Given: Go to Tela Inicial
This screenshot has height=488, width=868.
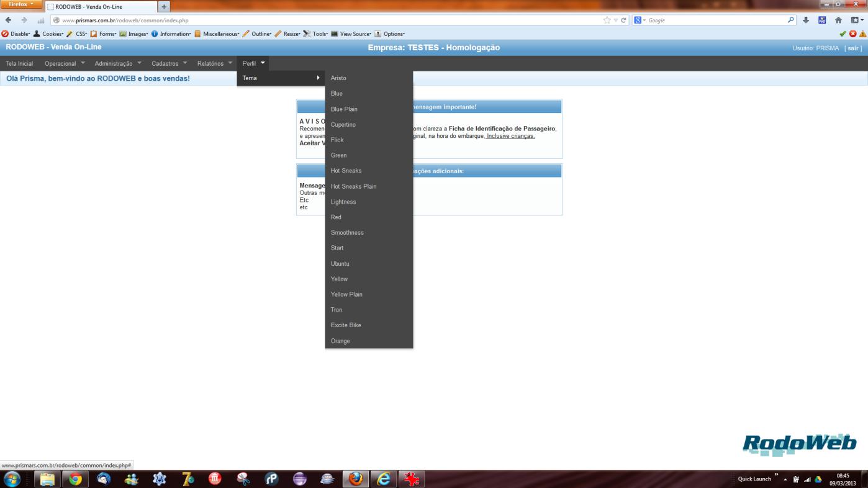Looking at the screenshot, I should (x=19, y=63).
